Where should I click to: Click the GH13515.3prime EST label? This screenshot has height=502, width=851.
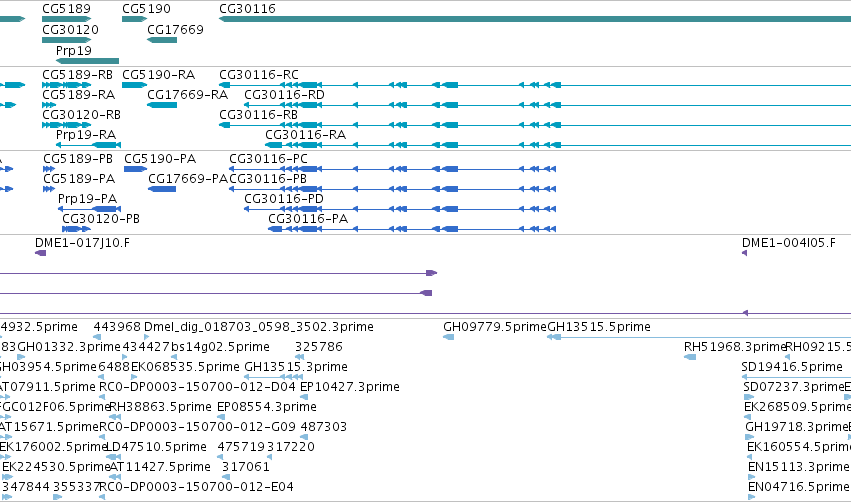(x=296, y=366)
